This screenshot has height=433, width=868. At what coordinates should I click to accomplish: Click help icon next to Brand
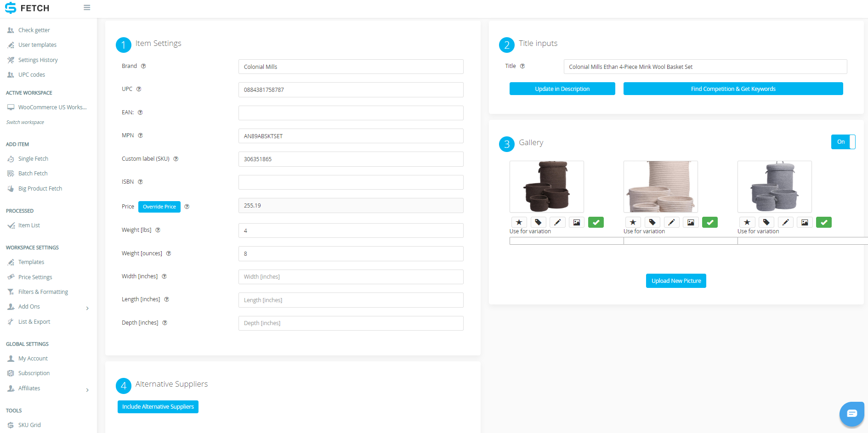click(x=143, y=66)
